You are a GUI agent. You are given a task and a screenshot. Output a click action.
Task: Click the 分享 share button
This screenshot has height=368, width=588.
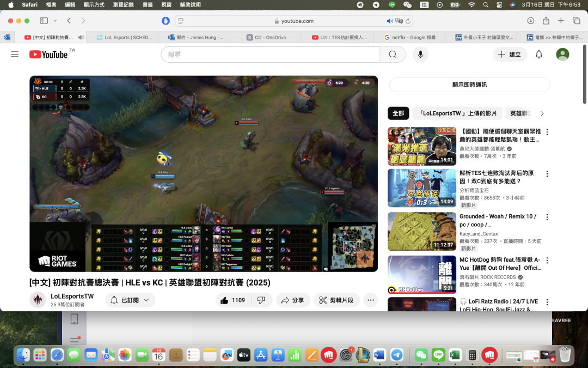point(293,300)
